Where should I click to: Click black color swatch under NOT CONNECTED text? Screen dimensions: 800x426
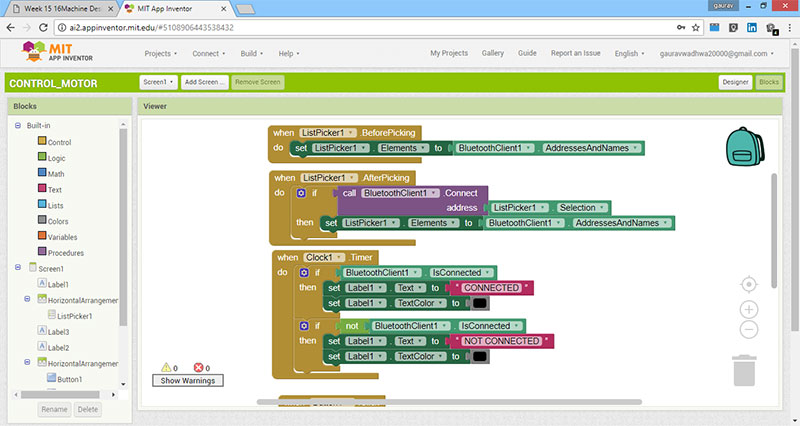480,356
